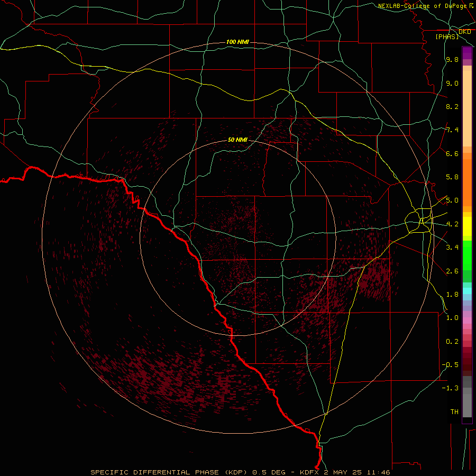The height and width of the screenshot is (476, 476).
Task: Click the NEXLAB-College of DuPage credit text
Action: (422, 6)
